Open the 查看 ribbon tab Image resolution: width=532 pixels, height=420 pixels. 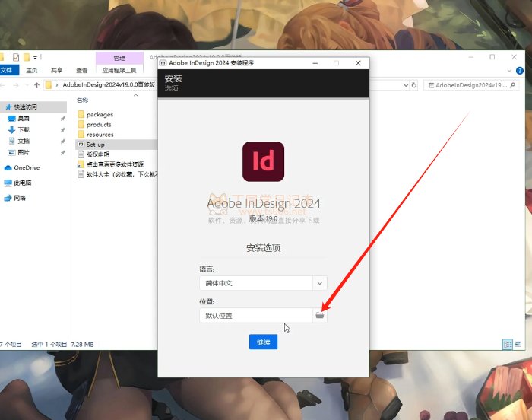click(x=82, y=70)
